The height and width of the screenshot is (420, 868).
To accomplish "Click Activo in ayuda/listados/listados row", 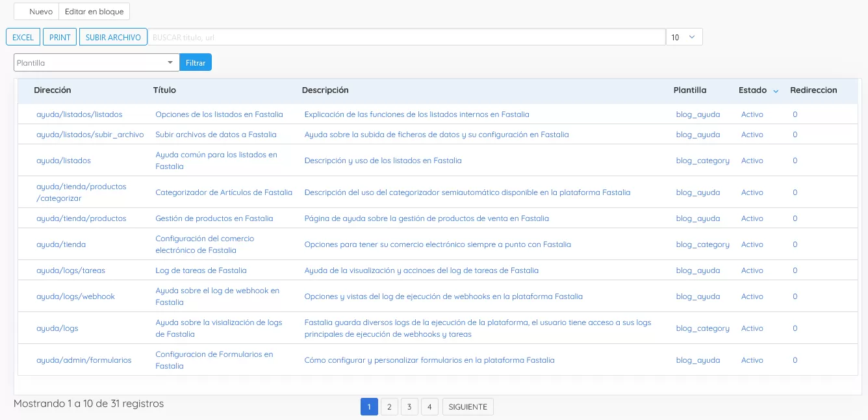I will 752,114.
